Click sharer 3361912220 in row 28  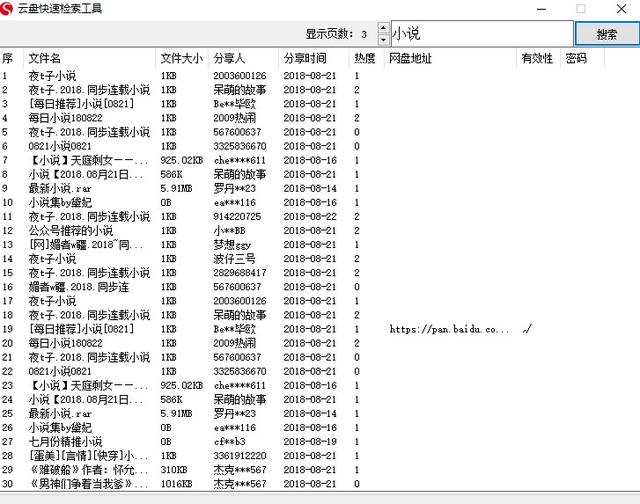click(x=240, y=455)
